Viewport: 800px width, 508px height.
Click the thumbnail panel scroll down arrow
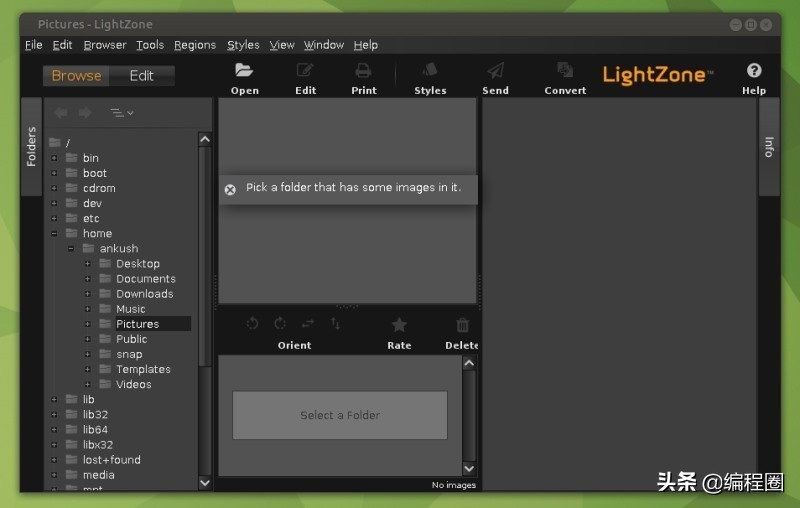469,468
